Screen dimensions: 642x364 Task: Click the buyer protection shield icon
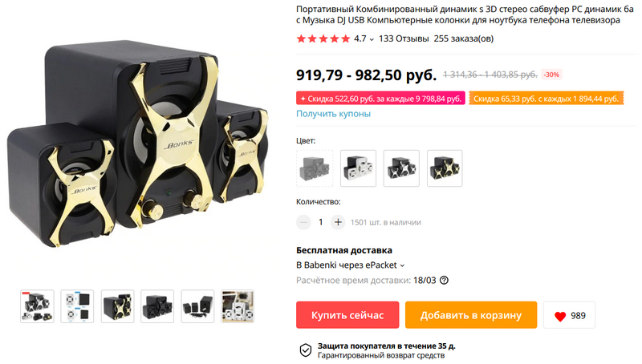tap(306, 350)
